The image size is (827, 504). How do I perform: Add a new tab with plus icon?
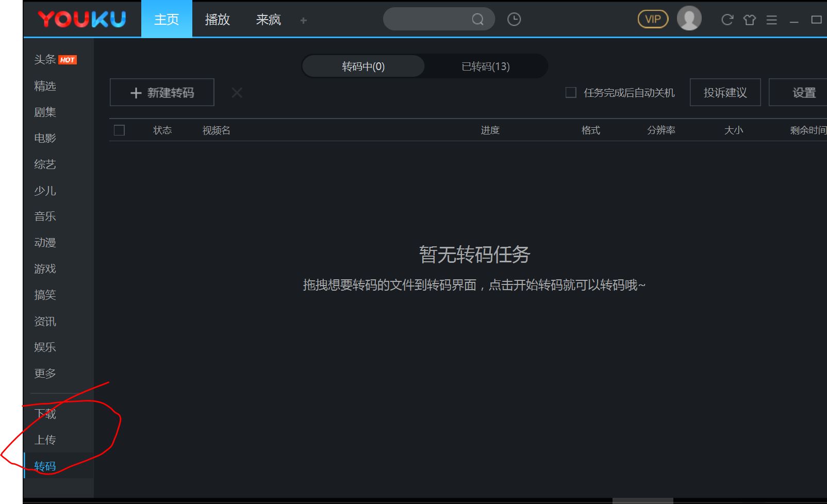(304, 20)
